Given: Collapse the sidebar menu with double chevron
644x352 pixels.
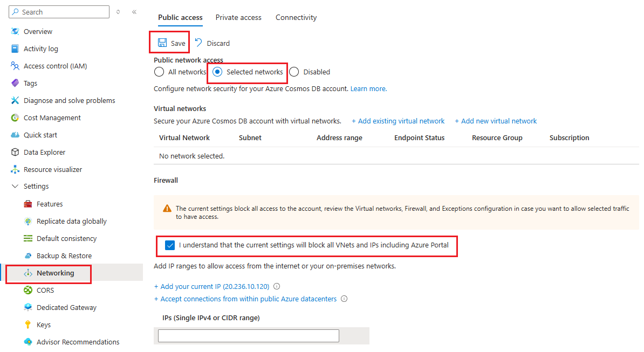Looking at the screenshot, I should [x=134, y=12].
